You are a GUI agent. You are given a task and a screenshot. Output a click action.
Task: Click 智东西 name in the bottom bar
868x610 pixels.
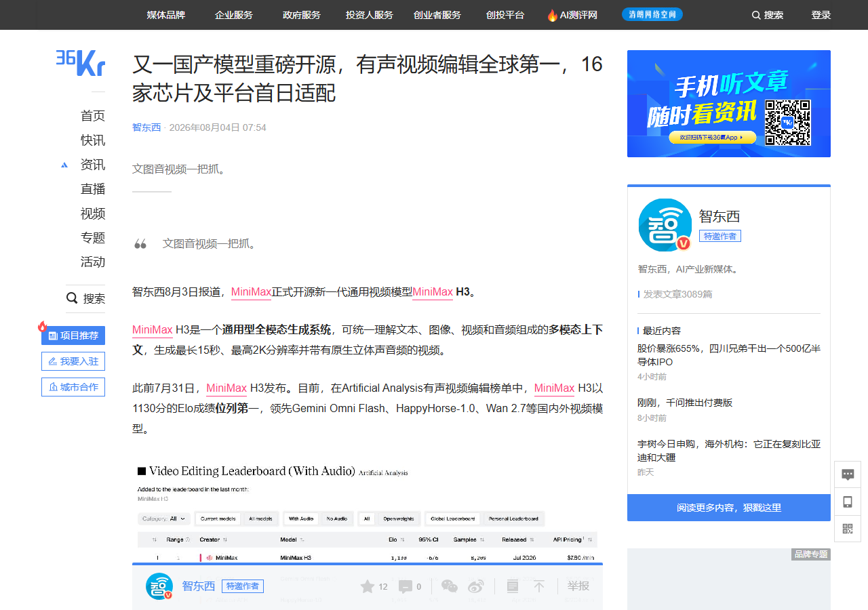click(199, 586)
